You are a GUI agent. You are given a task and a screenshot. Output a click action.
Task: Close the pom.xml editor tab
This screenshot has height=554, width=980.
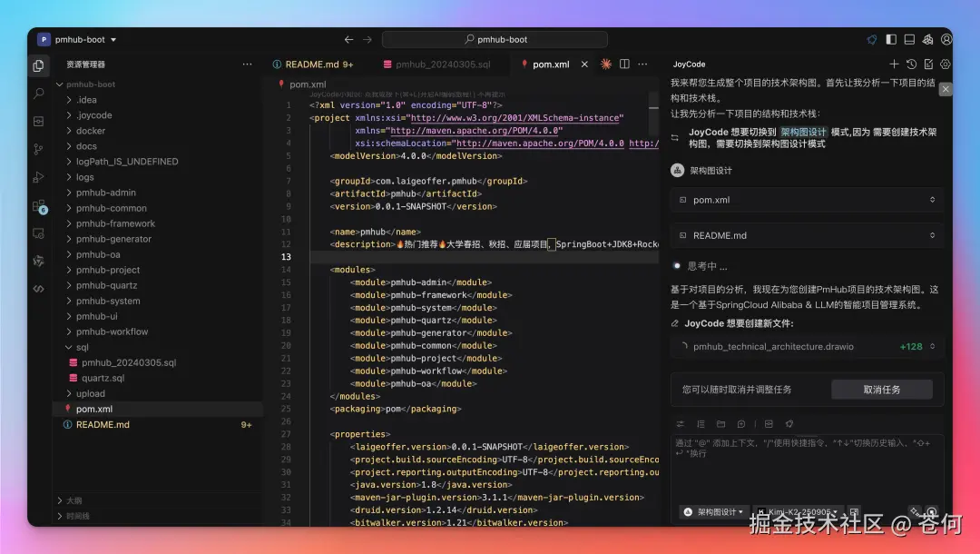[x=584, y=64]
